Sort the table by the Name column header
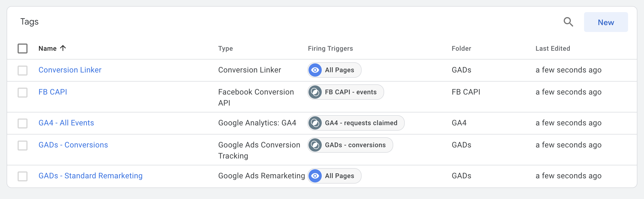Viewport: 644px width, 199px height. [48, 49]
